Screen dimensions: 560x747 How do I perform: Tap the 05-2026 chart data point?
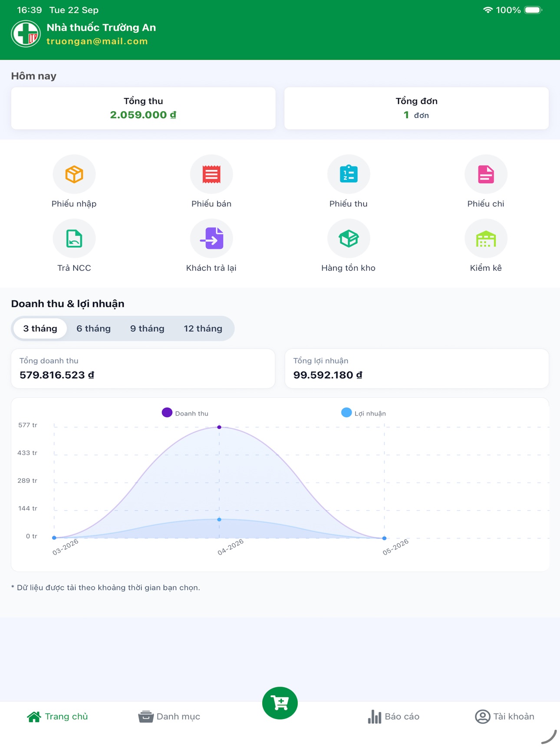(384, 538)
